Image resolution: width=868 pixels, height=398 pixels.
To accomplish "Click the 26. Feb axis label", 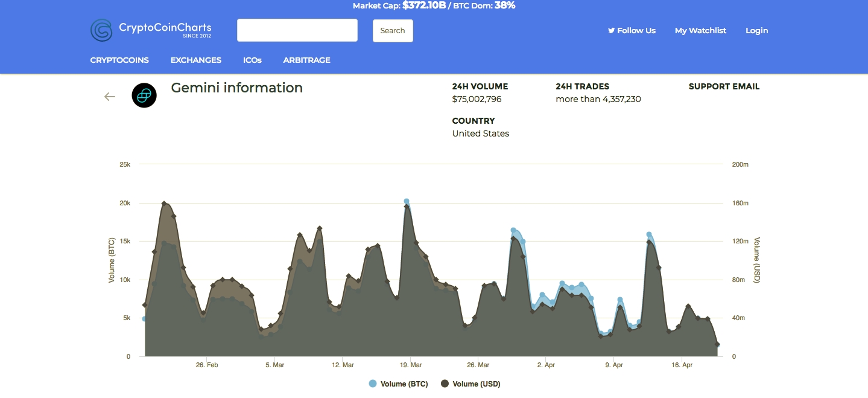I will click(x=207, y=365).
